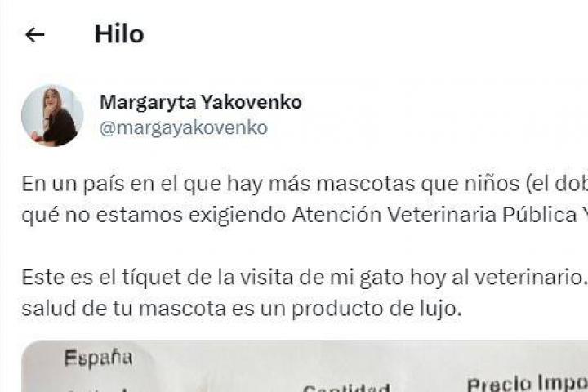Open the Margaryta Yakovenko display name link
The image size is (588, 392).
click(201, 102)
